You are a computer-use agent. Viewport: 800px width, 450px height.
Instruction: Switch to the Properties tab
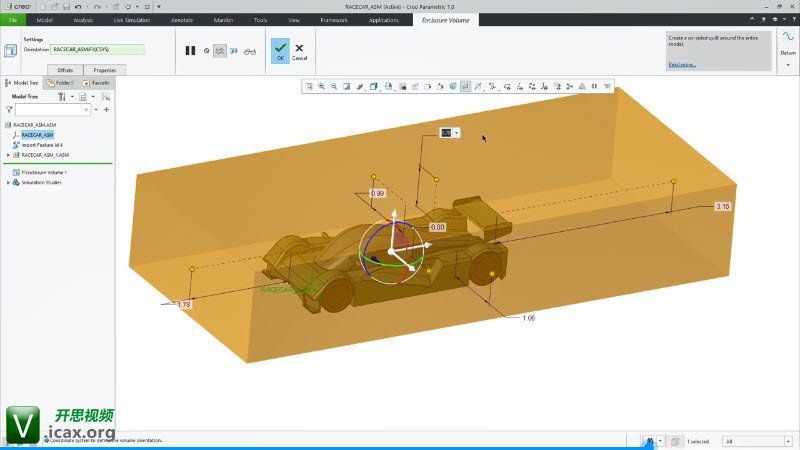(104, 70)
